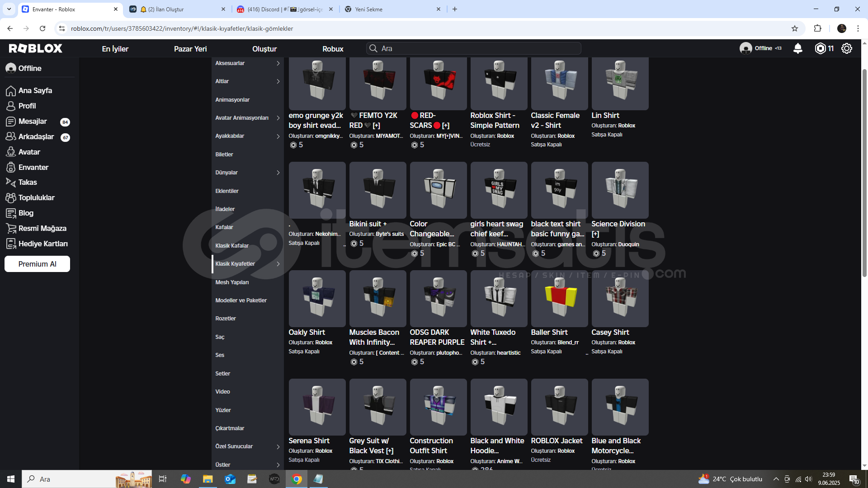The height and width of the screenshot is (488, 868).
Task: Switch to Yeni Sekme tab
Action: click(392, 9)
